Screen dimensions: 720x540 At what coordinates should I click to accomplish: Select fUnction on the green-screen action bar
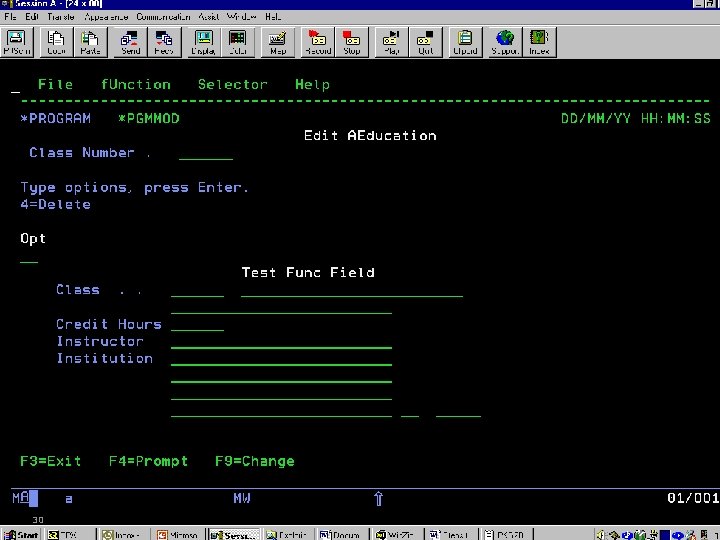pyautogui.click(x=136, y=84)
